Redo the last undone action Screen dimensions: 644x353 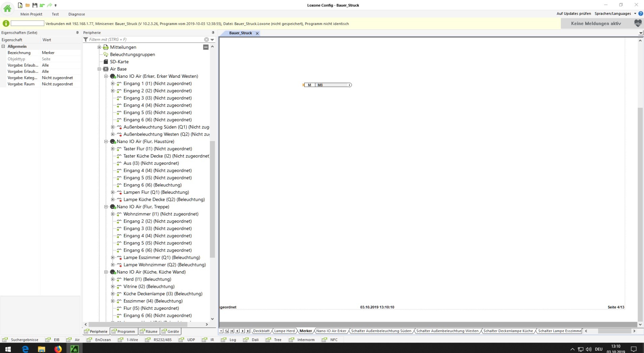(x=50, y=5)
